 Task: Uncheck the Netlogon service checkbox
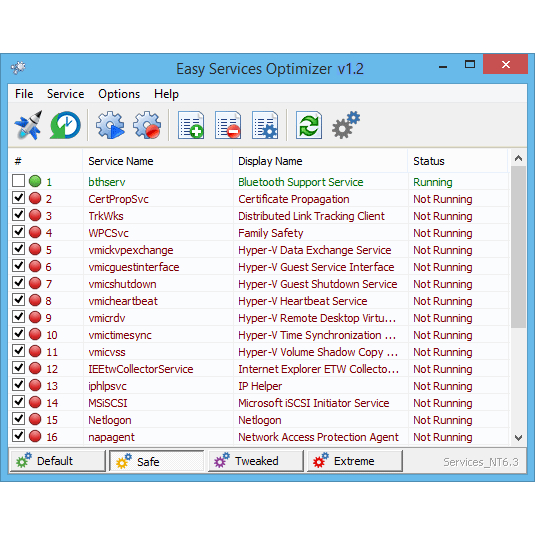coord(18,419)
